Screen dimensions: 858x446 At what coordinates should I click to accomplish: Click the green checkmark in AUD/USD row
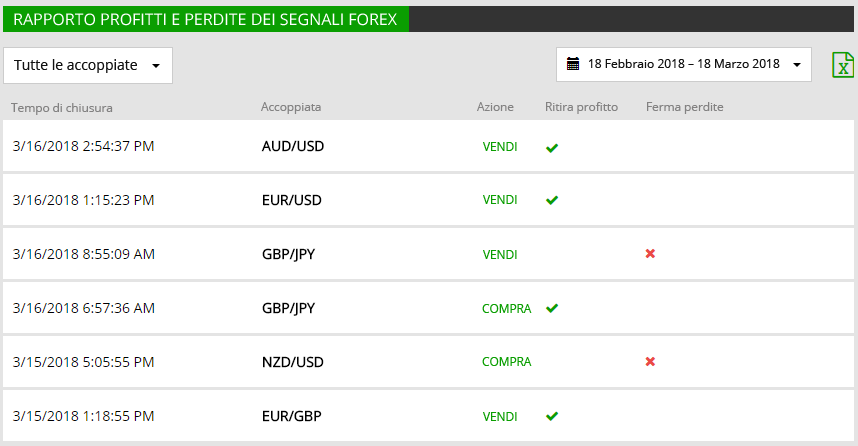point(552,148)
